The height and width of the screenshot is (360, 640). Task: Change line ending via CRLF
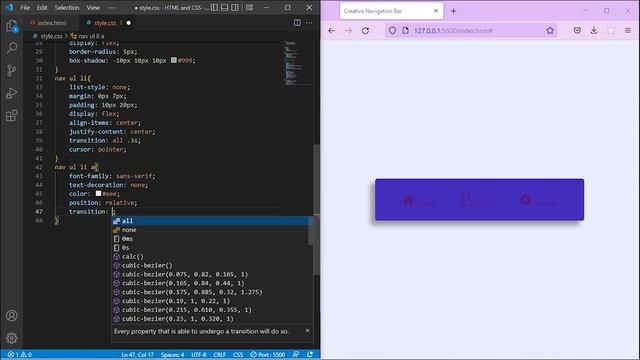[220, 355]
